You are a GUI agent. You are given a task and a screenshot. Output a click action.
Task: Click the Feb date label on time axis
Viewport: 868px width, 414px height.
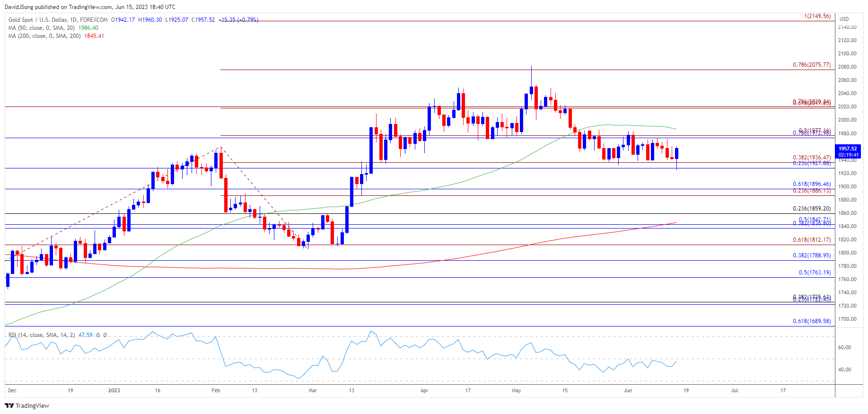click(216, 390)
